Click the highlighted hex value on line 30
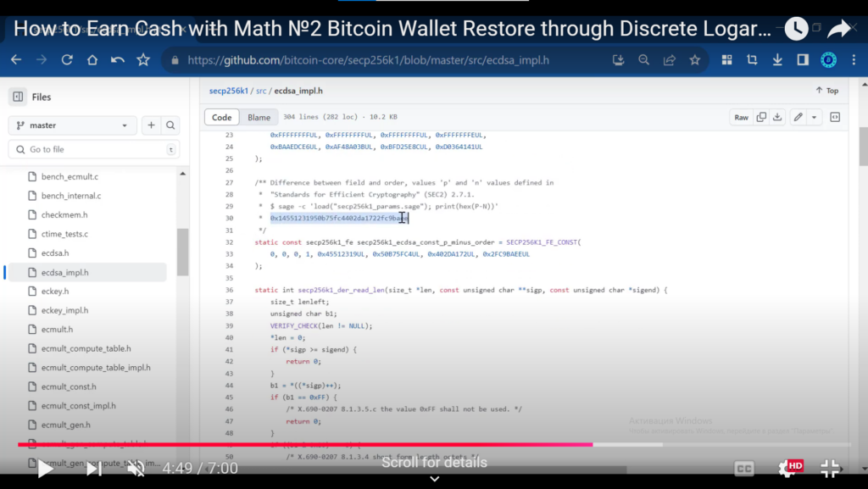This screenshot has height=489, width=868. [x=339, y=219]
